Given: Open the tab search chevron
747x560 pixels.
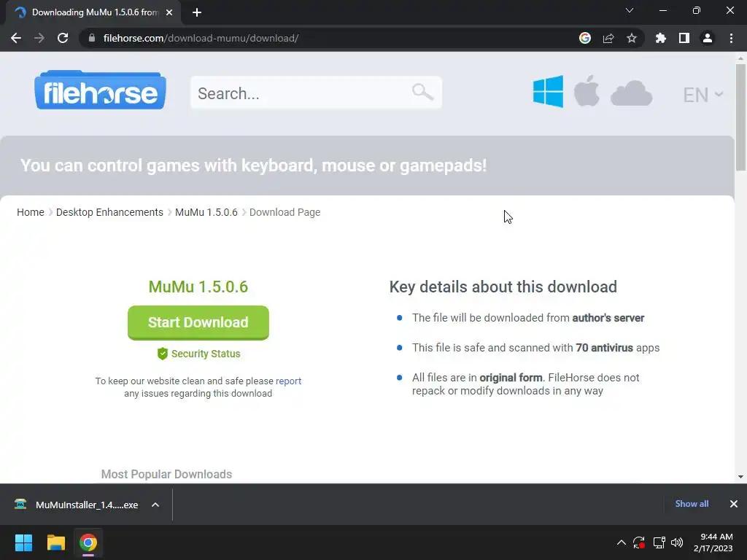Looking at the screenshot, I should pos(630,10).
